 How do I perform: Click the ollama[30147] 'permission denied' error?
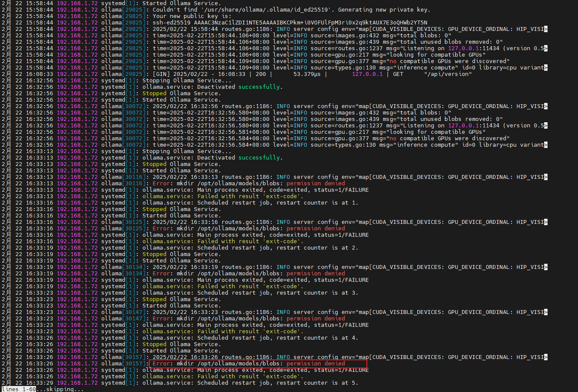pos(315,318)
